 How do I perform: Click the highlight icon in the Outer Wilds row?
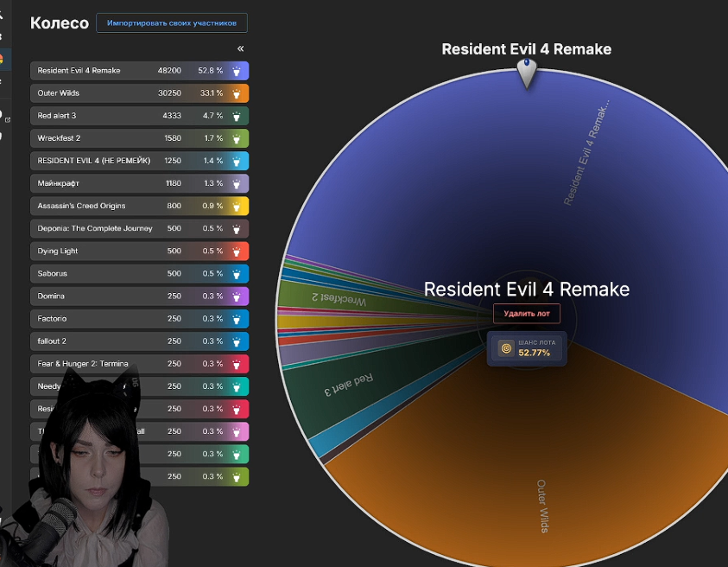point(237,93)
